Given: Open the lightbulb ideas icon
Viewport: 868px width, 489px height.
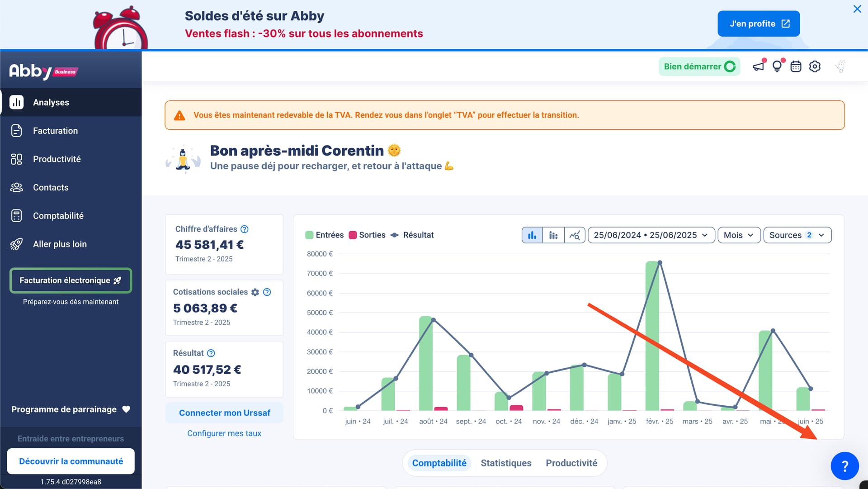Looking at the screenshot, I should click(x=777, y=66).
